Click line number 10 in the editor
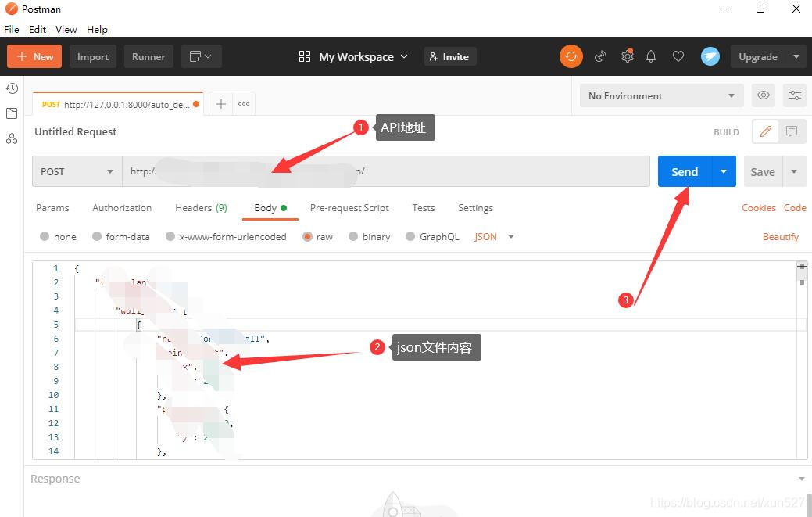The height and width of the screenshot is (517, 812). (x=53, y=395)
